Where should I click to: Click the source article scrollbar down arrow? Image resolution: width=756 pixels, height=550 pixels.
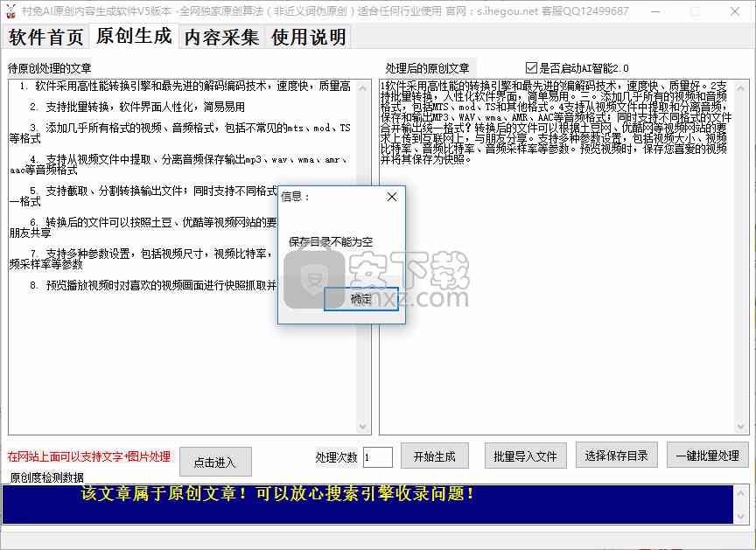(x=363, y=427)
